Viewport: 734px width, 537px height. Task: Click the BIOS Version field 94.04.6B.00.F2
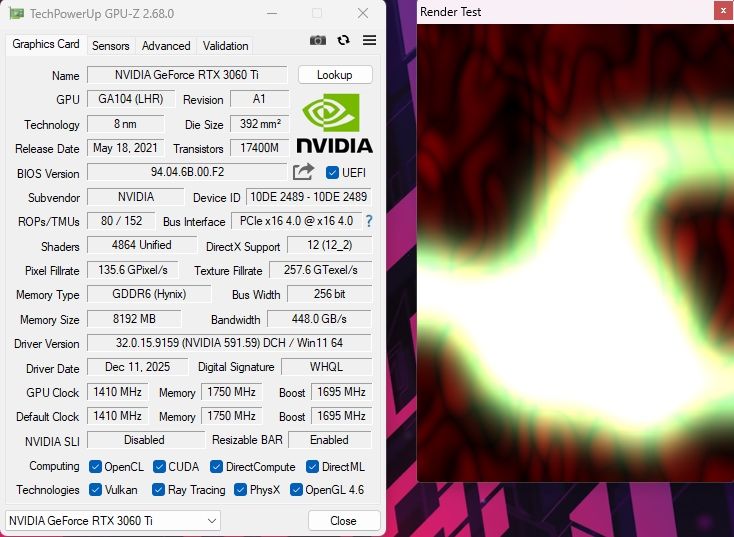187,172
